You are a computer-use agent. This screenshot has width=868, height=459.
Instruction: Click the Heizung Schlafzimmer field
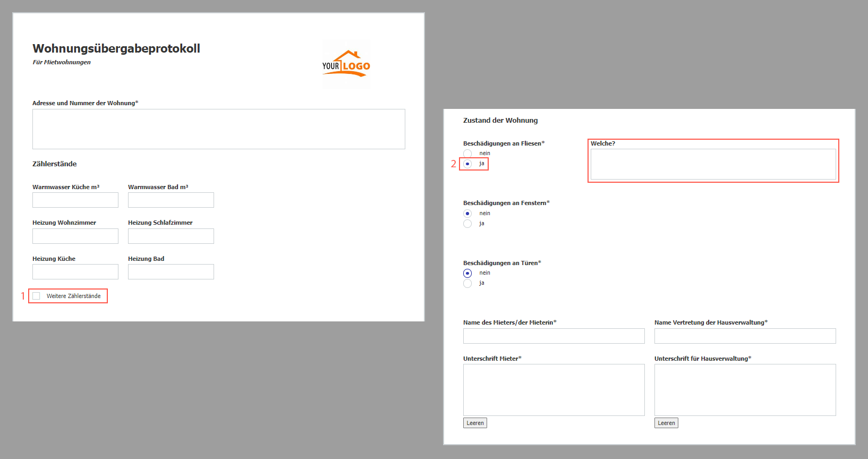171,236
